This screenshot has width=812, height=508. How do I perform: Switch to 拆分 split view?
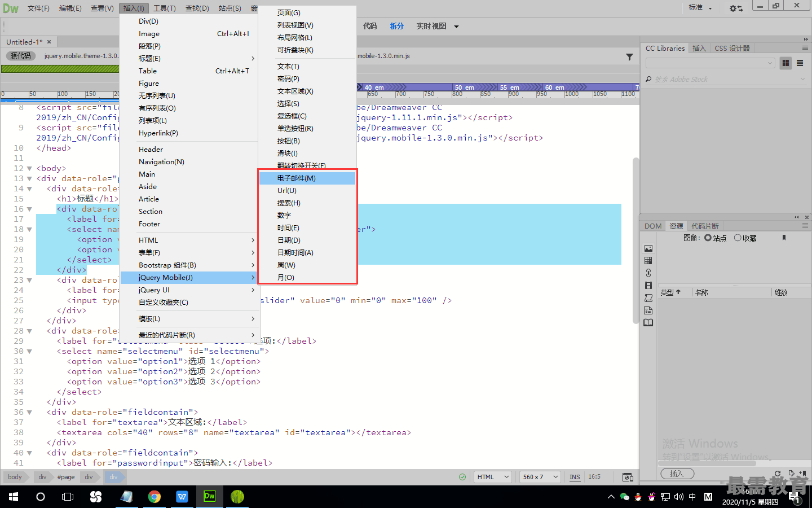point(397,27)
